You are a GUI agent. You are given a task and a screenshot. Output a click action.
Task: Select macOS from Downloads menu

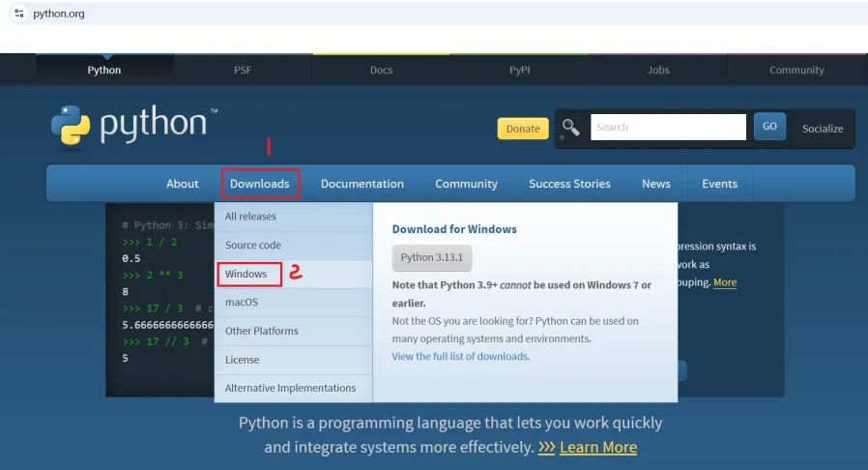(x=294, y=303)
